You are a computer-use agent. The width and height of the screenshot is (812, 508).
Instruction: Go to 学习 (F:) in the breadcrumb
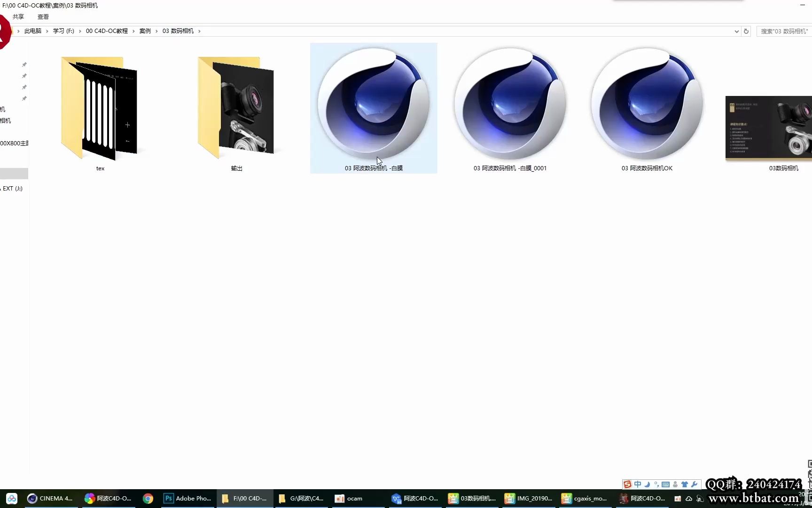point(63,31)
